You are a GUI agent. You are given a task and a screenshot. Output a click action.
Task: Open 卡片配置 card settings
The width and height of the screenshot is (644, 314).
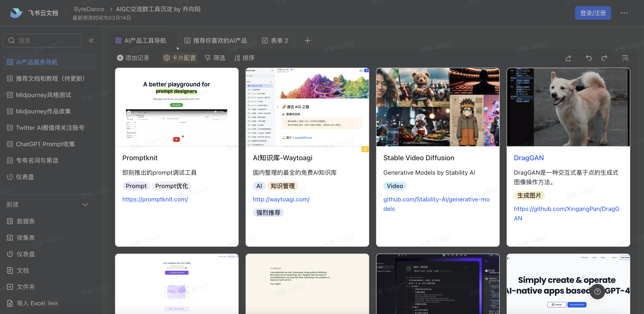click(179, 58)
